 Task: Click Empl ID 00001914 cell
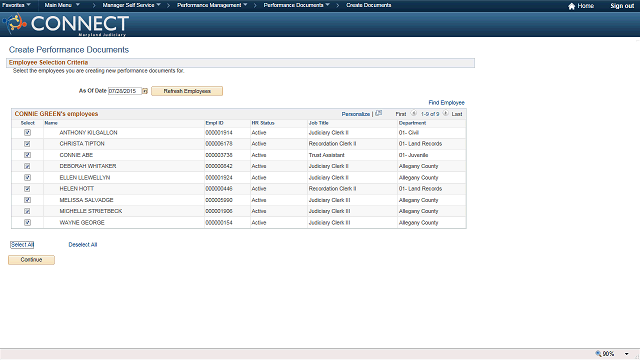(x=219, y=133)
